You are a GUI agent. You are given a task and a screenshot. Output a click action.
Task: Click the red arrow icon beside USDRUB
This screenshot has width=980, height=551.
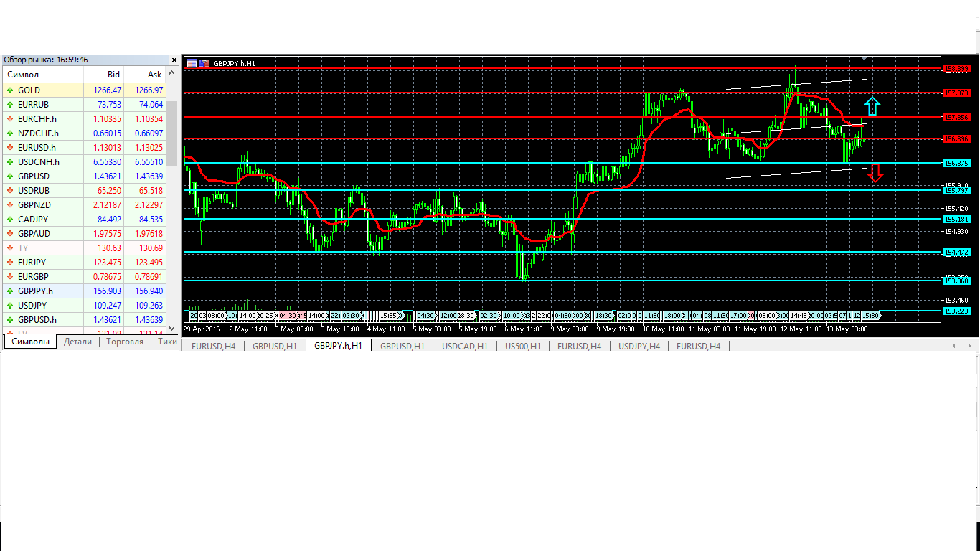pyautogui.click(x=10, y=191)
